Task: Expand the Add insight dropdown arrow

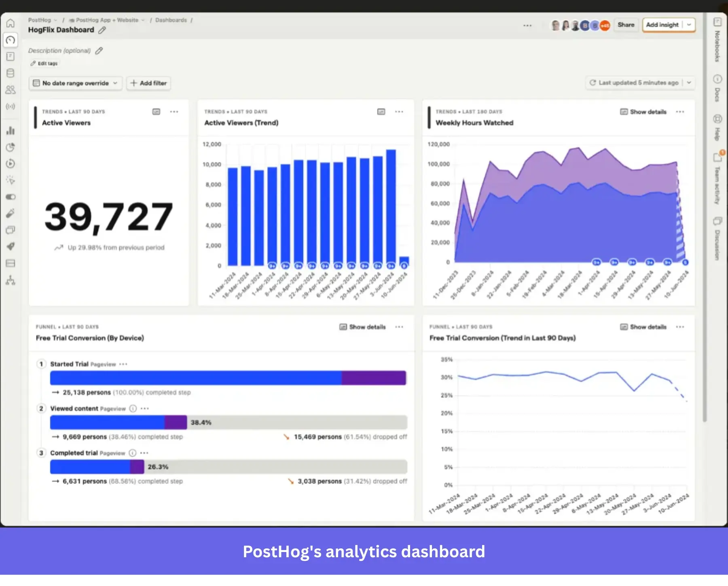Action: point(689,25)
